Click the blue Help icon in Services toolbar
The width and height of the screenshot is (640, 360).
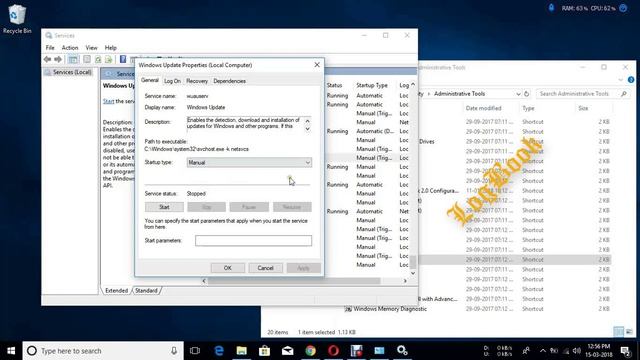(123, 60)
